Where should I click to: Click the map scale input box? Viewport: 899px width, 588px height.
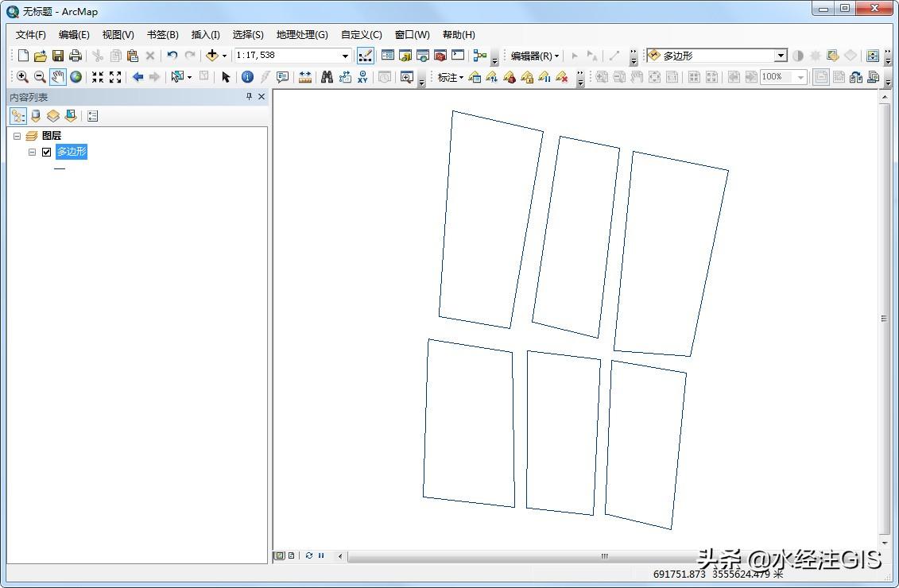287,55
